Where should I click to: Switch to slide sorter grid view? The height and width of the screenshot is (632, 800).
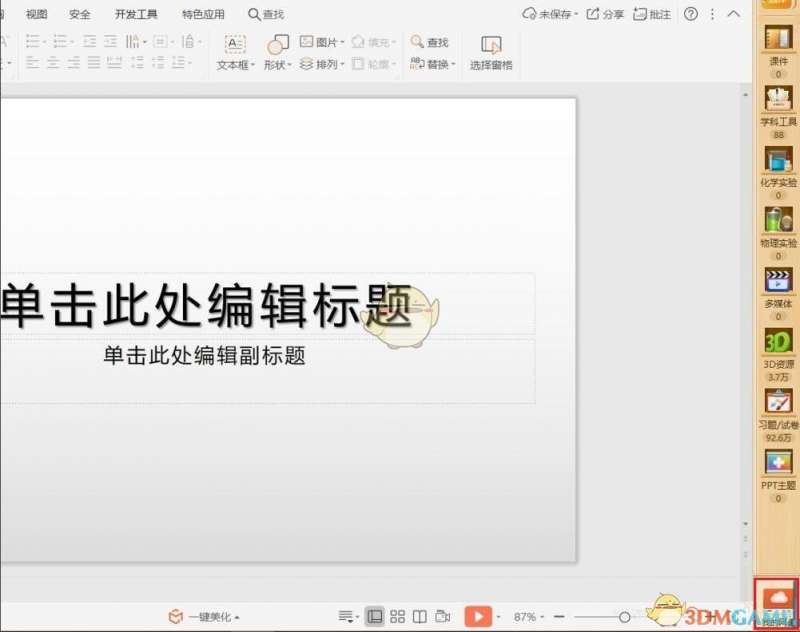tap(397, 616)
